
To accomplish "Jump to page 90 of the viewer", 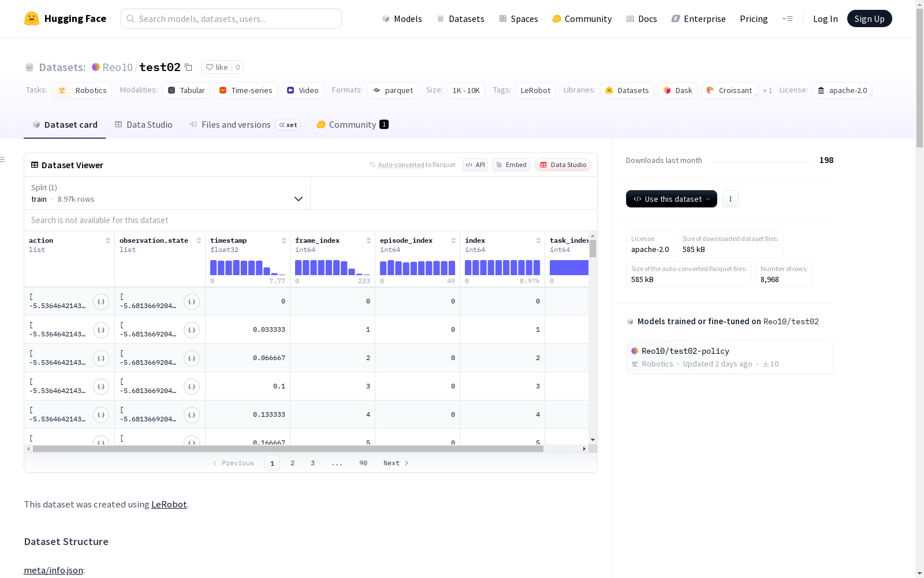I will click(x=363, y=463).
